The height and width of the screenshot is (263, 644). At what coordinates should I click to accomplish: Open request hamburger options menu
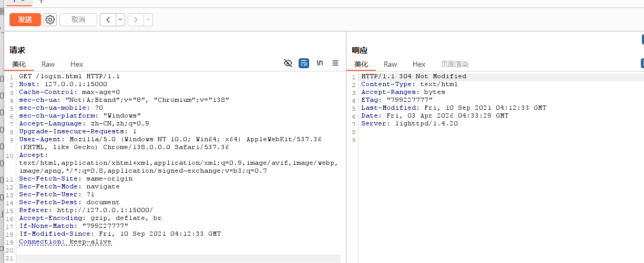[x=335, y=64]
